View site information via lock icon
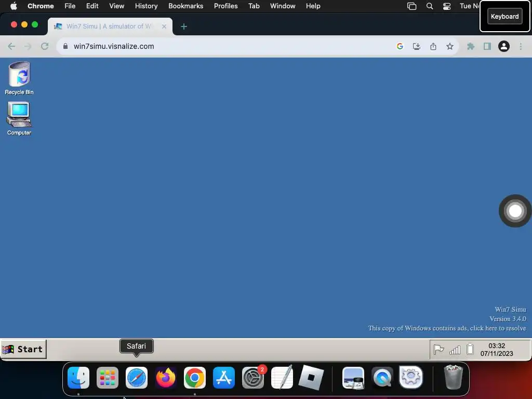The height and width of the screenshot is (399, 532). pyautogui.click(x=65, y=46)
